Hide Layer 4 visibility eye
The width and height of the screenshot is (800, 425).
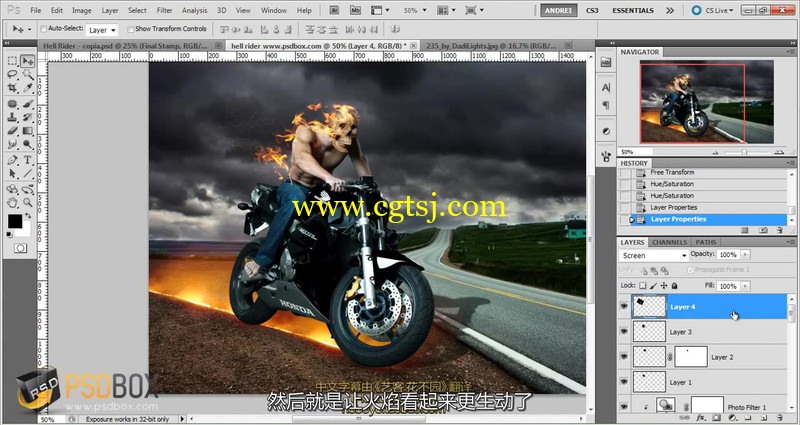[x=623, y=306]
